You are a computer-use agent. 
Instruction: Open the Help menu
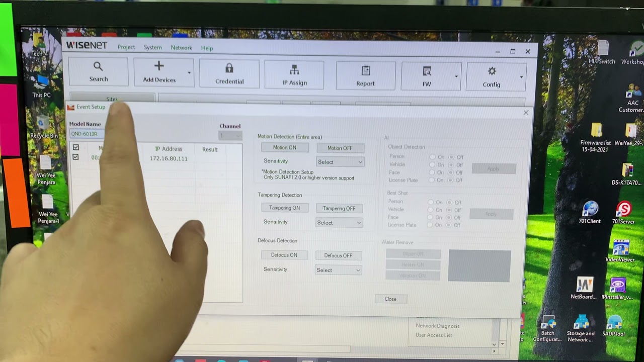click(x=207, y=48)
